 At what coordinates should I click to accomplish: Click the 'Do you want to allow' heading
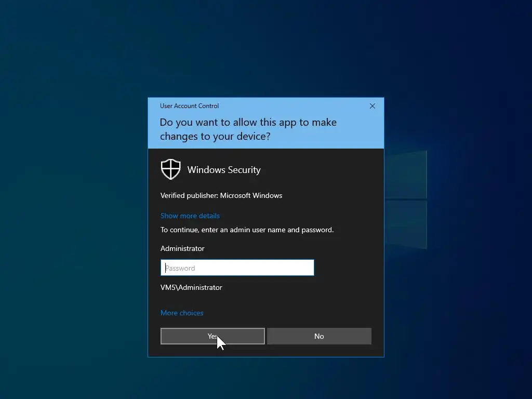click(x=248, y=129)
